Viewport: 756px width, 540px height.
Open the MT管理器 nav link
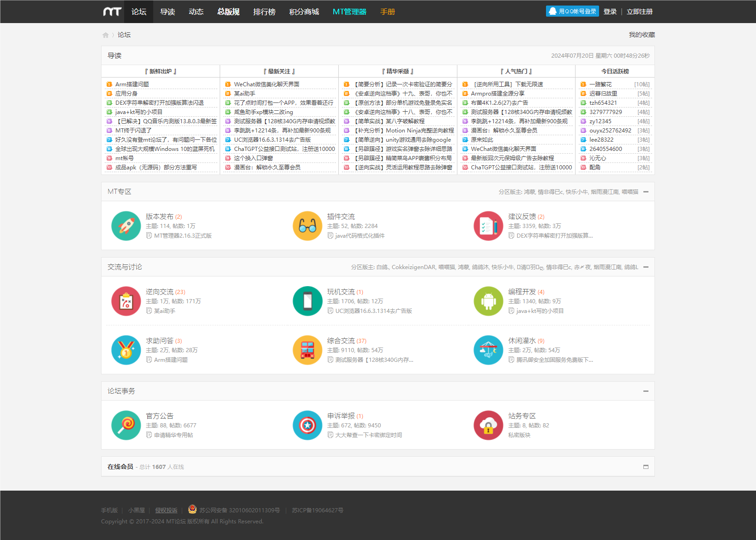pyautogui.click(x=349, y=12)
